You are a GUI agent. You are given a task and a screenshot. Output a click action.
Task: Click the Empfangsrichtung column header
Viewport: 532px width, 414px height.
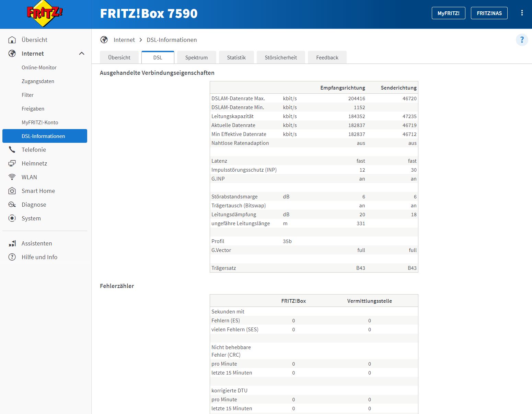[343, 88]
